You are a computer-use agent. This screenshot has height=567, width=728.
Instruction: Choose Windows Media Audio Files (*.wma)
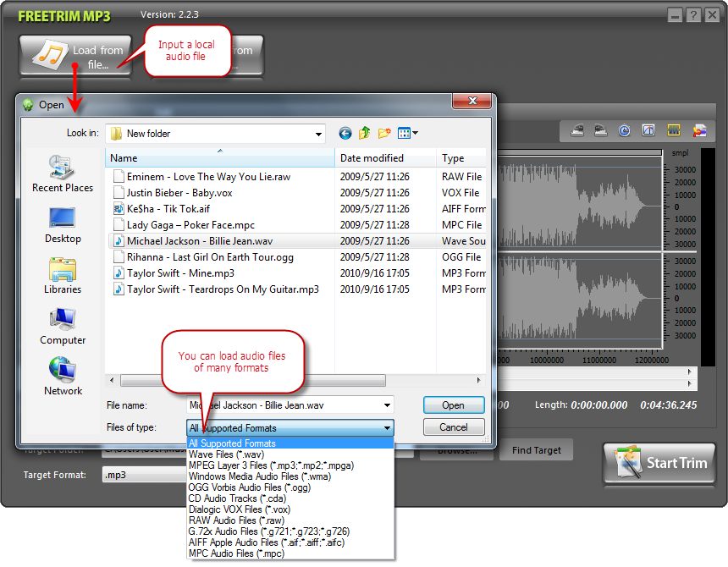[290, 476]
